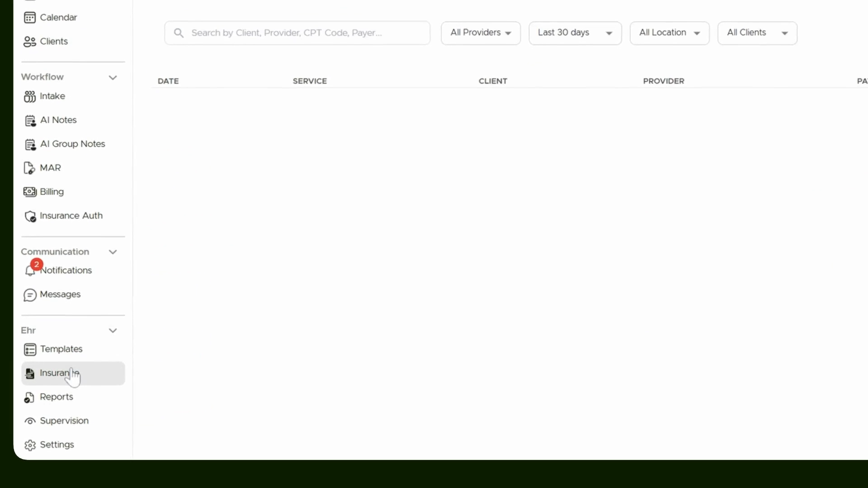This screenshot has height=488, width=868.
Task: Select the AI Notes icon
Action: [x=30, y=121]
